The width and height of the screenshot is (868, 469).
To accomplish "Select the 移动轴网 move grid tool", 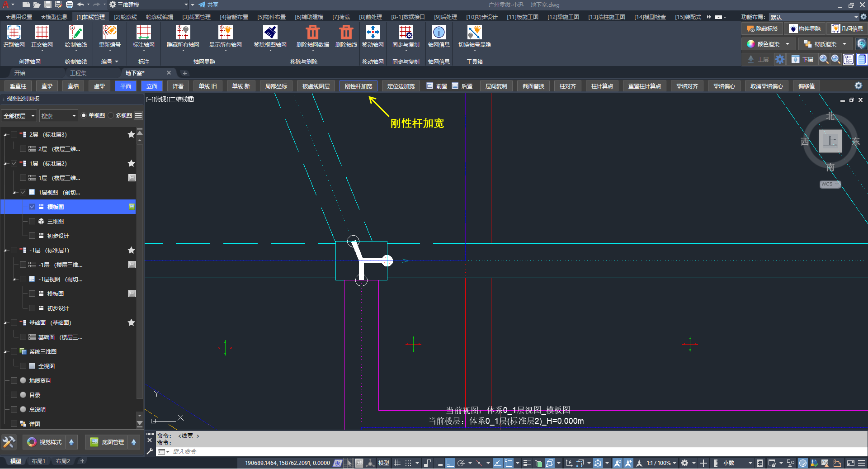I will 373,33.
